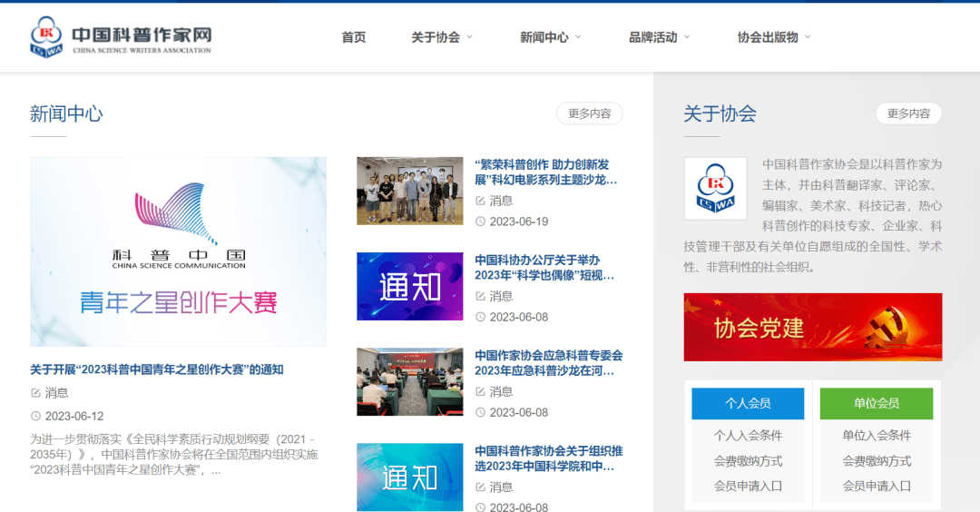Click 更多内容 button in 关于协会 section
Viewport: 980px width, 512px height.
pyautogui.click(x=908, y=113)
